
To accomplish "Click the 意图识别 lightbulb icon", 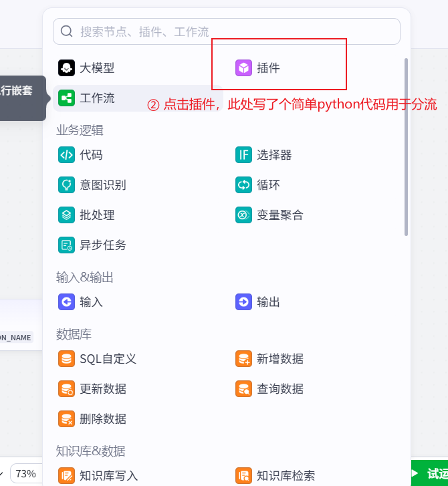I will [x=66, y=185].
